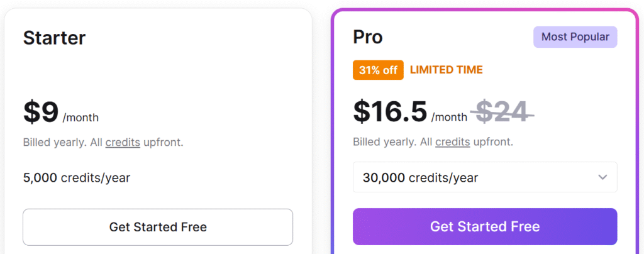Click the orange 31% off badge

378,70
